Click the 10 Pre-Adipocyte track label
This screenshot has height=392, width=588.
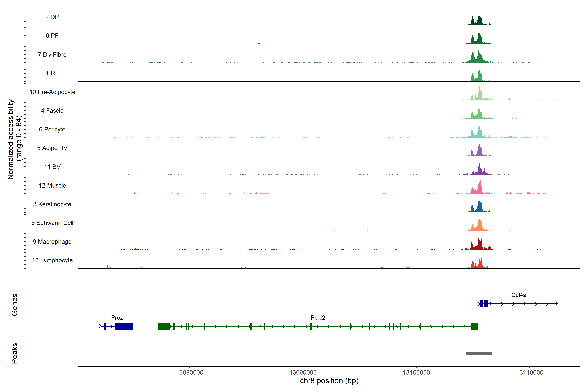click(52, 92)
